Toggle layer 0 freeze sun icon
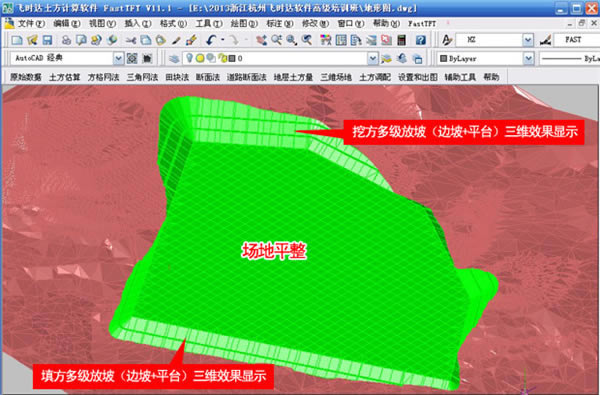The width and height of the screenshot is (600, 395). coord(200,58)
